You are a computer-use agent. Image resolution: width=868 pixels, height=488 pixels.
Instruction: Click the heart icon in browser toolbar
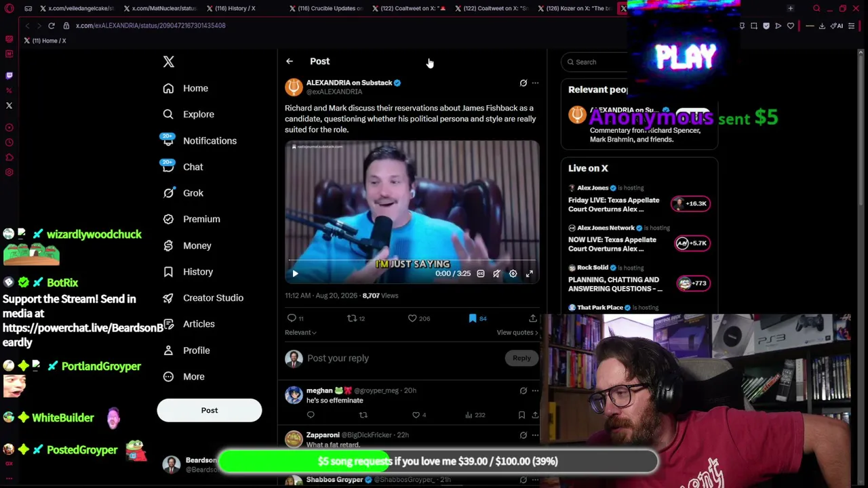(x=791, y=26)
